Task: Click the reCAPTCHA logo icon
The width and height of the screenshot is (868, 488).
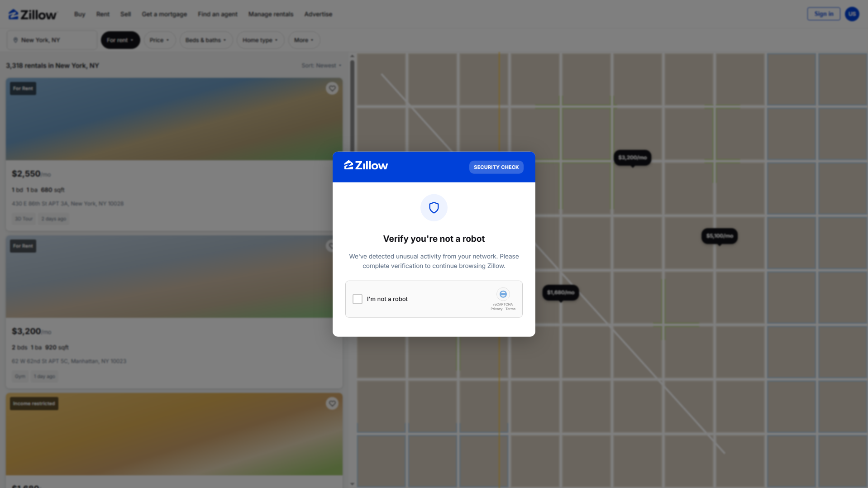Action: click(x=503, y=294)
